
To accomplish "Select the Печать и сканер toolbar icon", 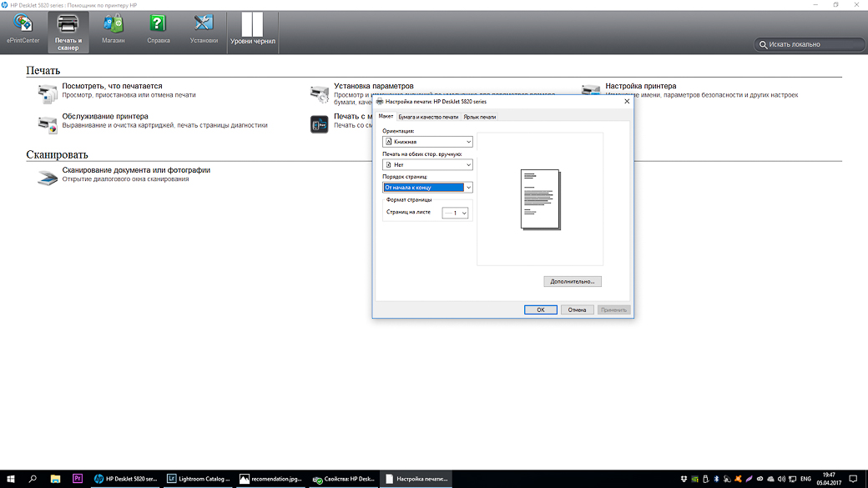I will coord(68,32).
